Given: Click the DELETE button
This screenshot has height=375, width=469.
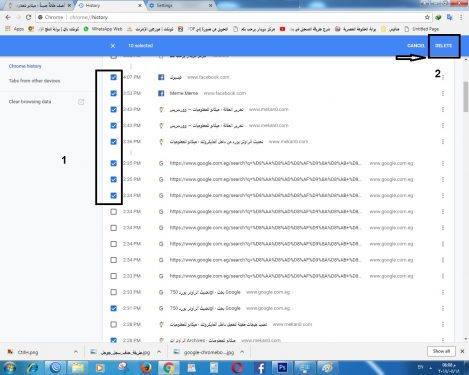Looking at the screenshot, I should coord(444,46).
